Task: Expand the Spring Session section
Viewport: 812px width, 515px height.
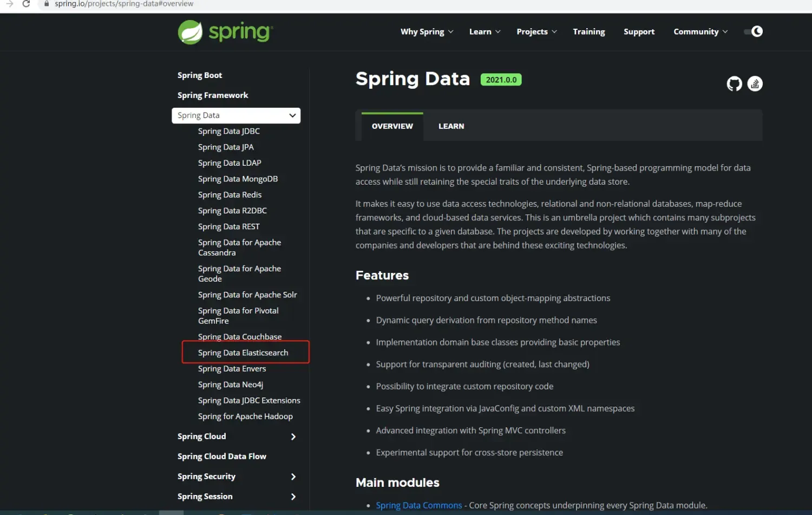Action: tap(293, 497)
